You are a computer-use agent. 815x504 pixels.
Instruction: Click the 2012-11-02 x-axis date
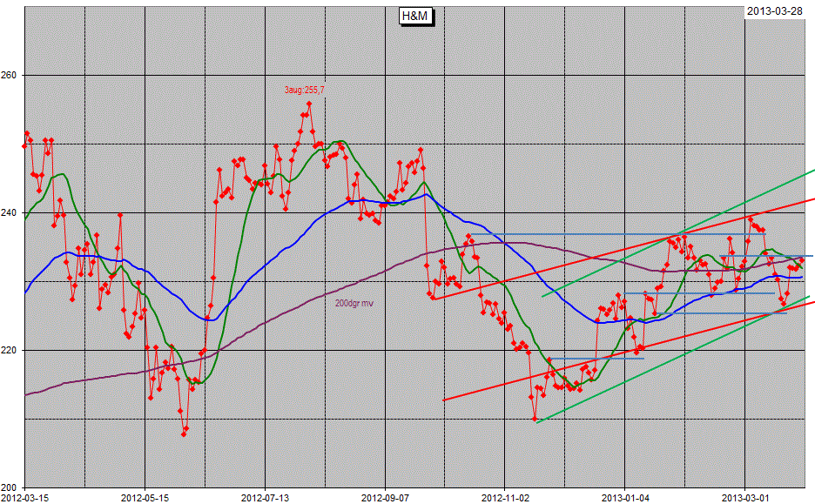click(x=505, y=498)
